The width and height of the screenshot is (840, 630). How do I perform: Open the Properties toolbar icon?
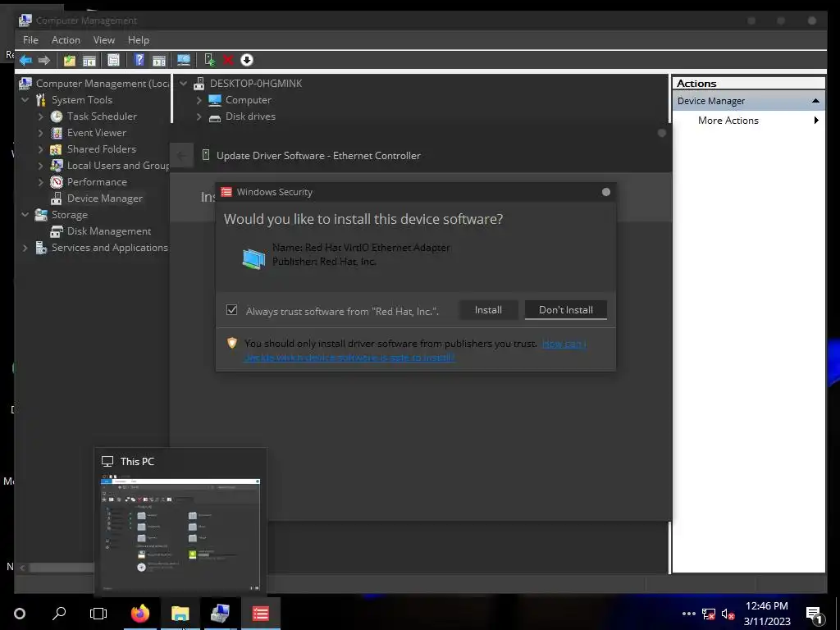113,60
